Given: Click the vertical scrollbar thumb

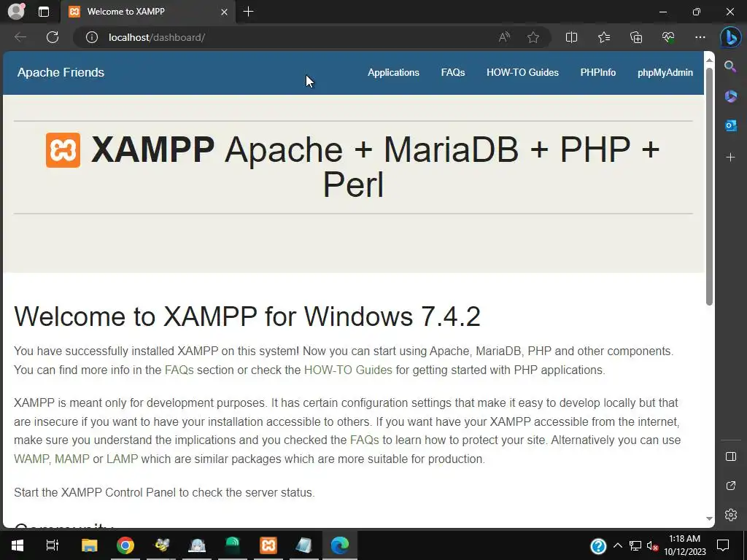Looking at the screenshot, I should click(x=709, y=187).
